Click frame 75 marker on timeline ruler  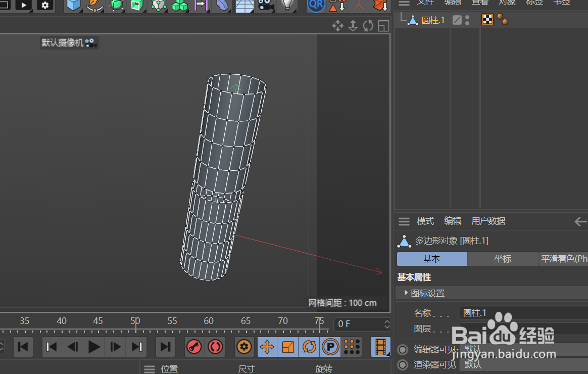point(319,321)
